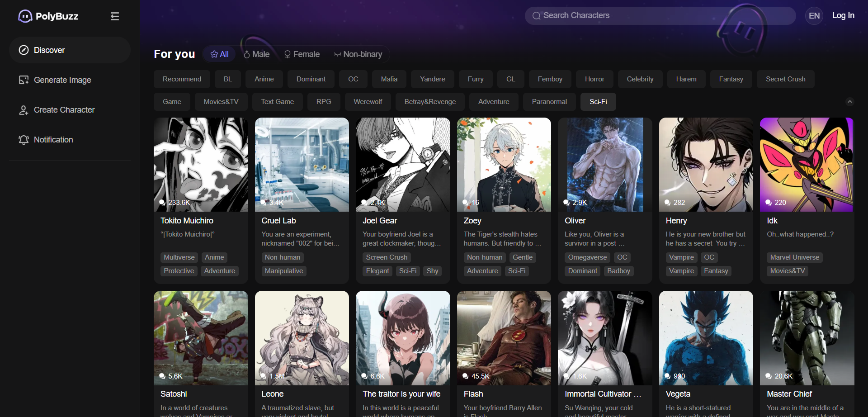Viewport: 868px width, 417px height.
Task: Filter by the Horror category
Action: pyautogui.click(x=594, y=79)
